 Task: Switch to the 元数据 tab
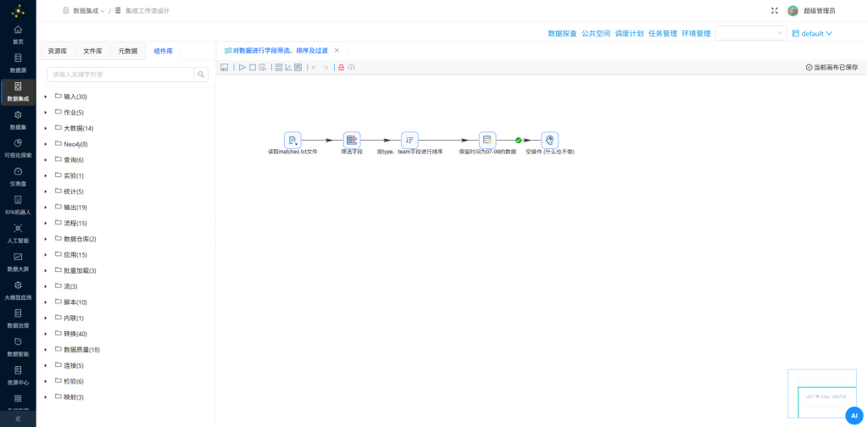pyautogui.click(x=128, y=51)
